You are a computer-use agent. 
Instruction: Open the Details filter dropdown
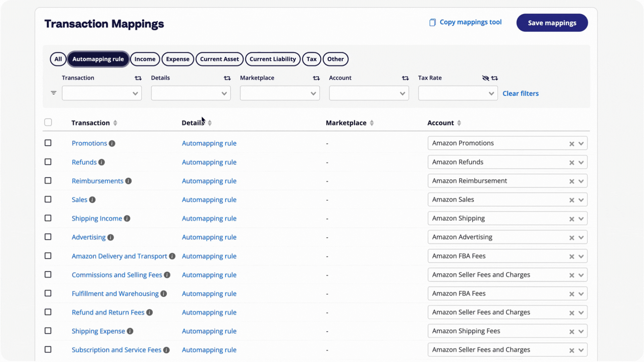coord(191,93)
